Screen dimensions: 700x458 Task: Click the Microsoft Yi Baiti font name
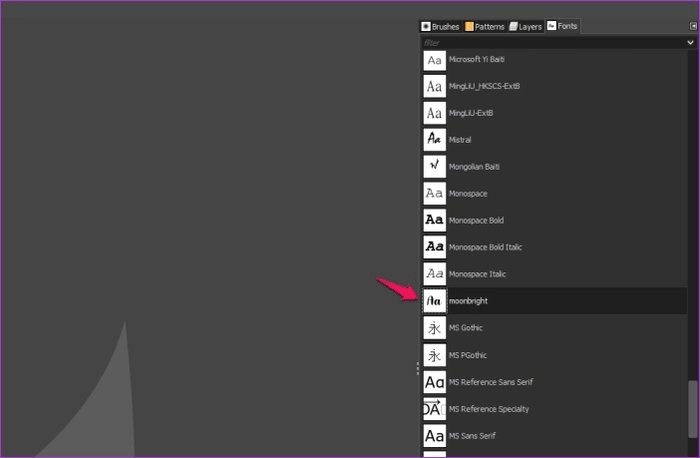click(477, 59)
